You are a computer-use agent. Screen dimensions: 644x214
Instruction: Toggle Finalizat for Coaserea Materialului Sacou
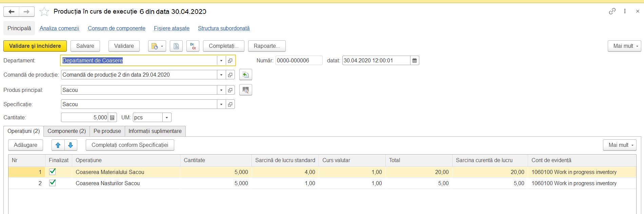tap(53, 172)
